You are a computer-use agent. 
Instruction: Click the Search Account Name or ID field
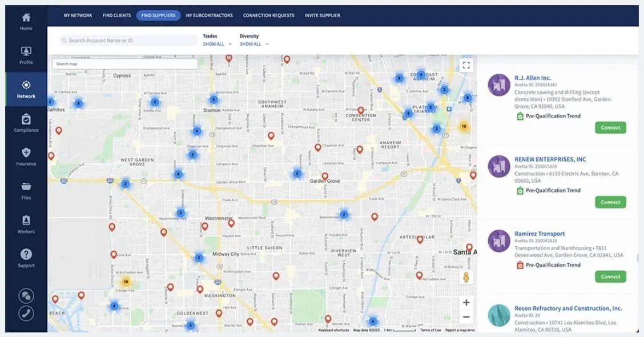128,41
